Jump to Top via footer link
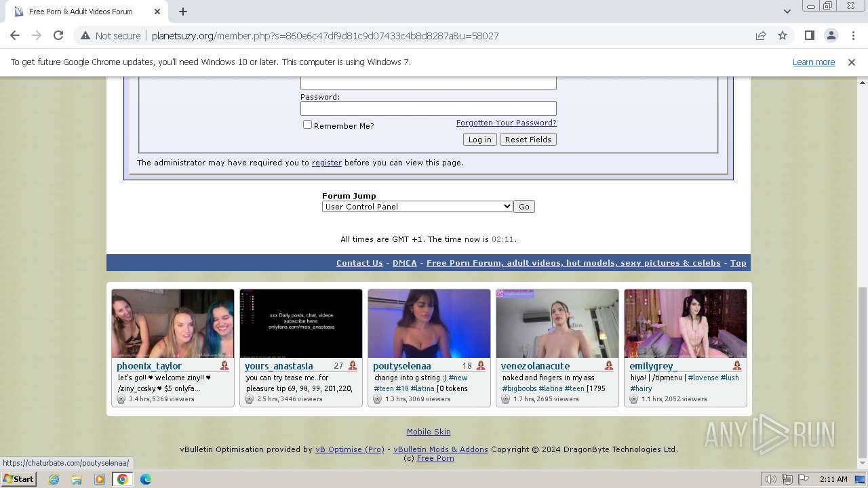This screenshot has width=868, height=488. [738, 263]
